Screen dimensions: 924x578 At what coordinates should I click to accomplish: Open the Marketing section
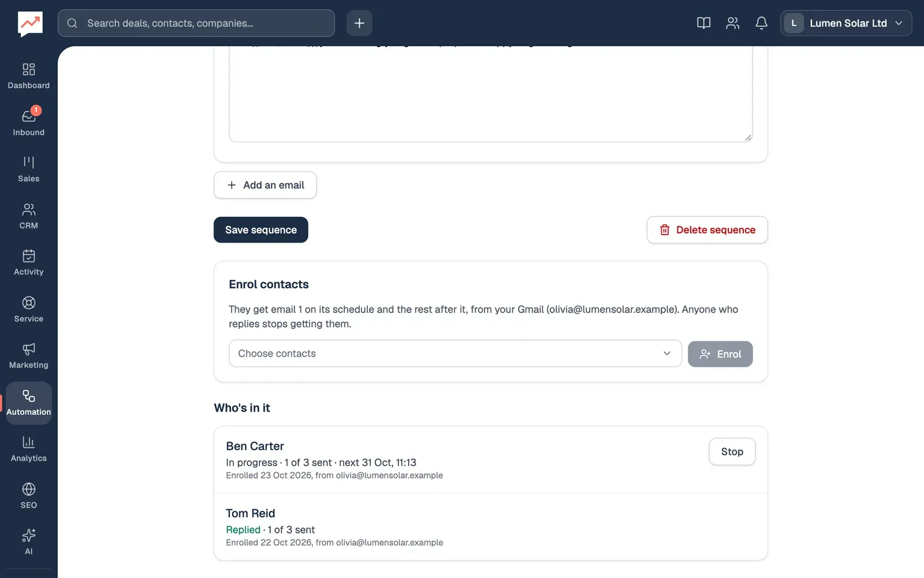coord(29,355)
